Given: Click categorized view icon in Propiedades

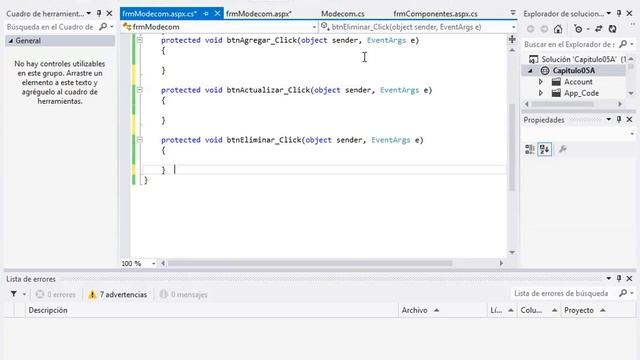Looking at the screenshot, I should pos(529,149).
